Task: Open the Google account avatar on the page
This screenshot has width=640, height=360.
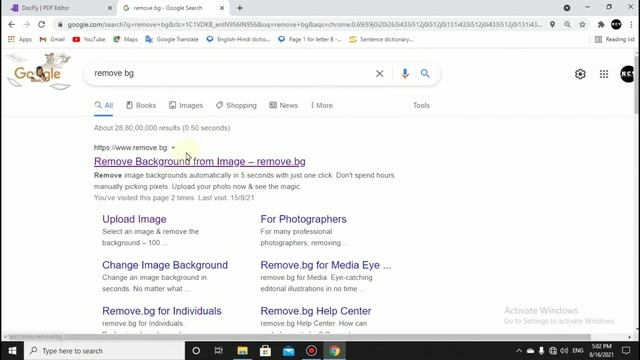Action: (628, 74)
